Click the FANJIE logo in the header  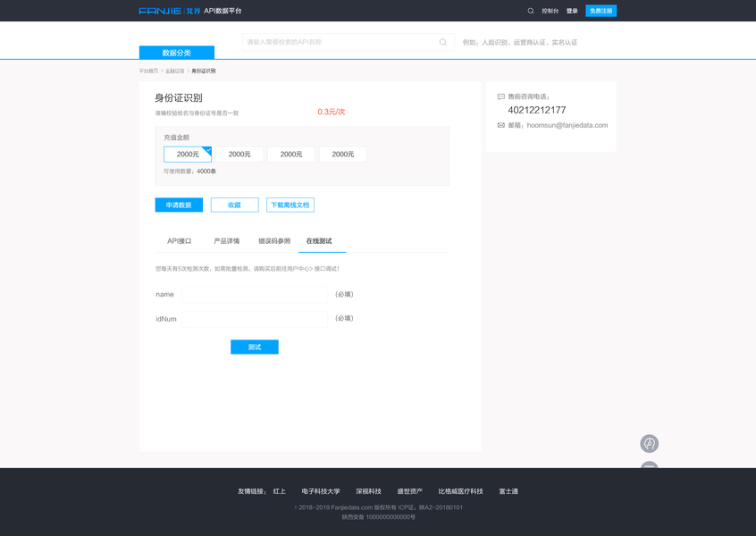169,11
